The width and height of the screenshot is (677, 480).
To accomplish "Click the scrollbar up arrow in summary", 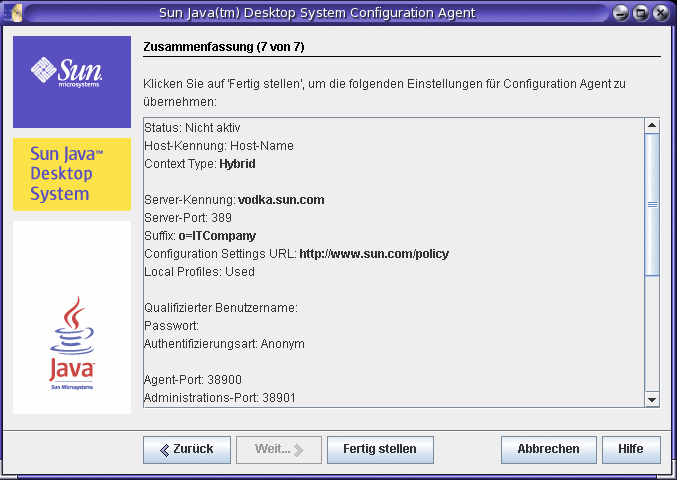I will tap(652, 126).
